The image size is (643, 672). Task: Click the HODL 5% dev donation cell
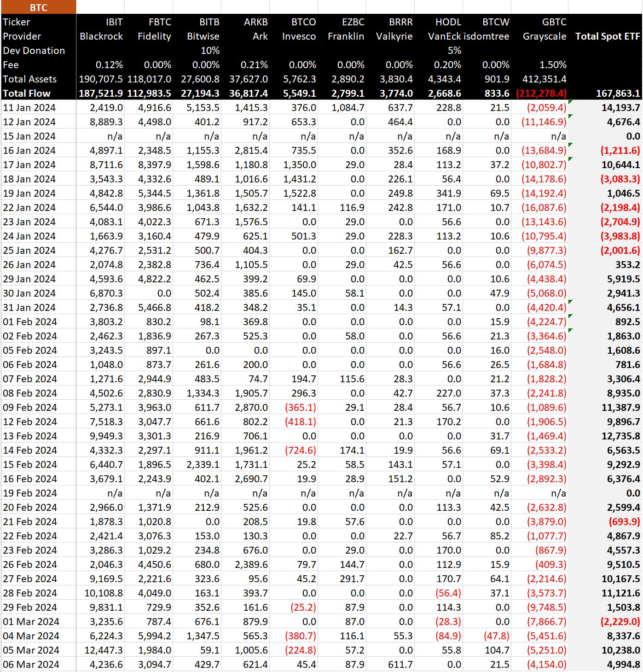pyautogui.click(x=454, y=51)
